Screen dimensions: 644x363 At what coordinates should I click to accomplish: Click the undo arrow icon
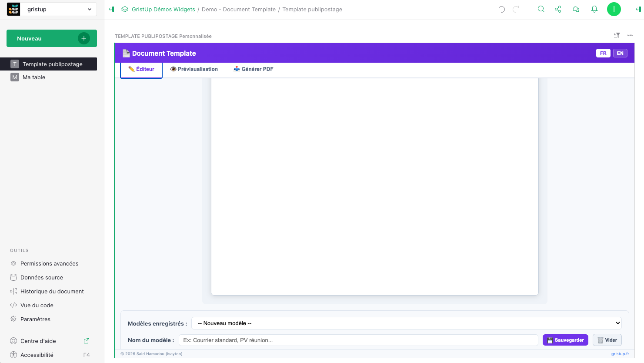tap(501, 9)
